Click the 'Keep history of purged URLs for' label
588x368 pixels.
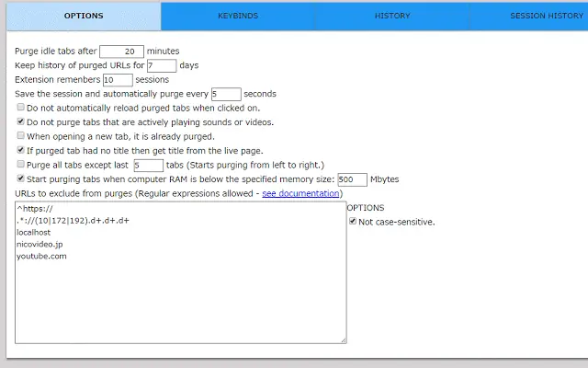point(80,65)
